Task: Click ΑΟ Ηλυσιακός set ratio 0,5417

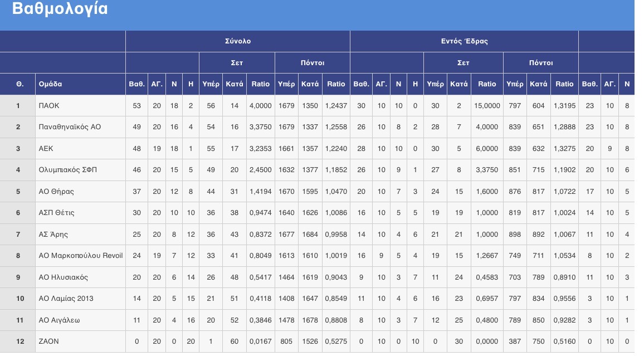Action: 260,277
